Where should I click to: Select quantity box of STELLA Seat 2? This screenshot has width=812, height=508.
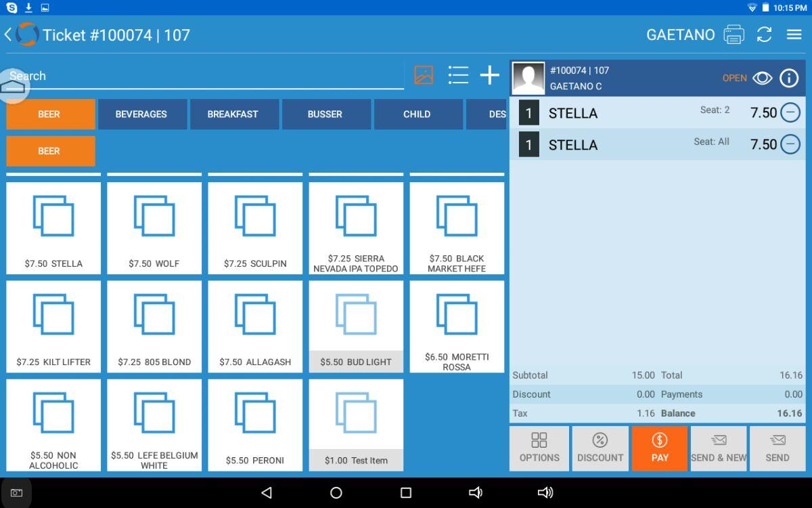click(x=528, y=113)
